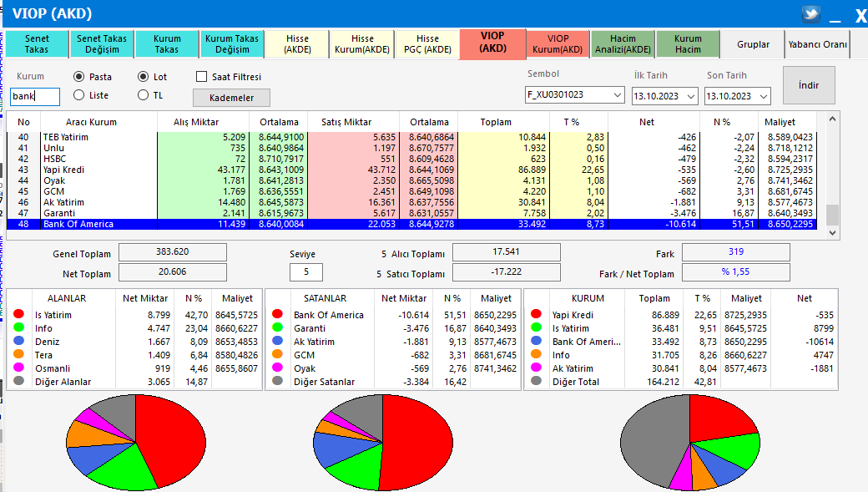This screenshot has width=868, height=492.
Task: Click the green swatch beside Info in ALANLAR
Action: [x=19, y=327]
